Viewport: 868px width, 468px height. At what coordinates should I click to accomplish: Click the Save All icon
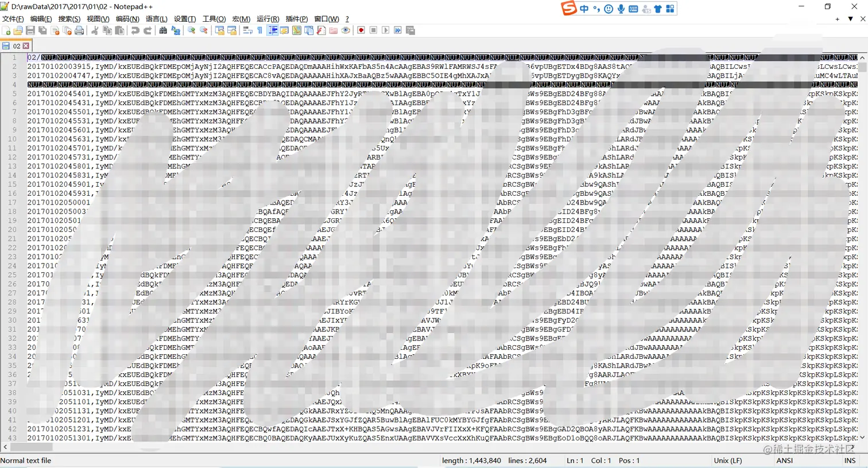pos(42,30)
